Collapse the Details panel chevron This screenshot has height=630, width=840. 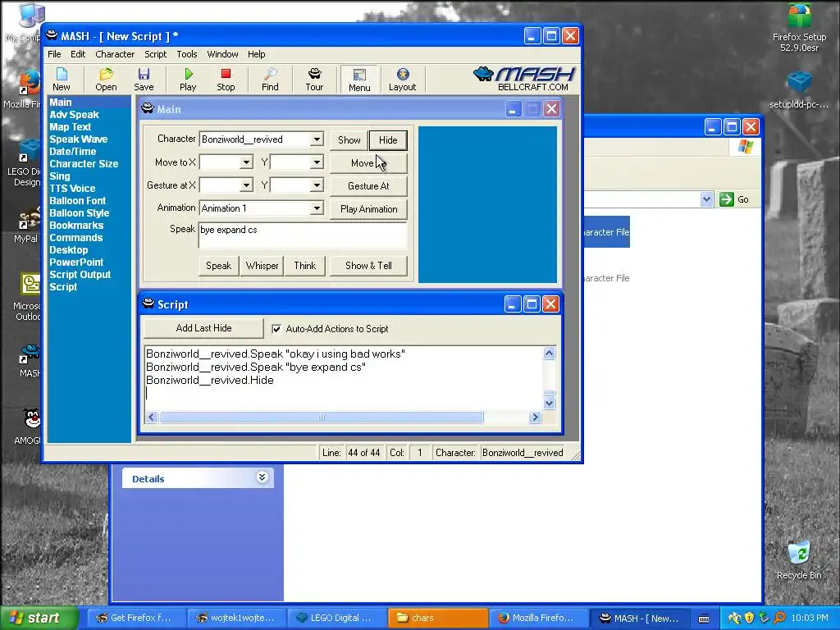point(262,477)
